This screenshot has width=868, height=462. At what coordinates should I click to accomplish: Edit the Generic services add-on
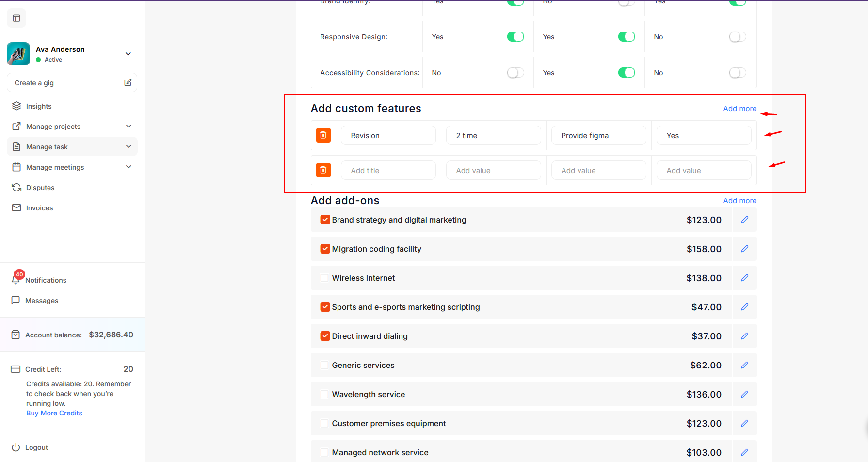(744, 366)
